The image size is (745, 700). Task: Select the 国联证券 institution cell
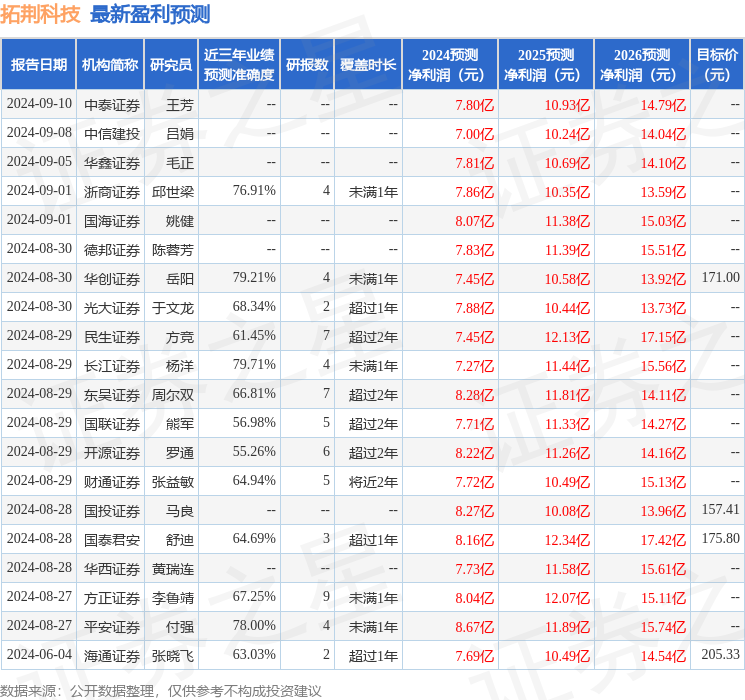click(x=112, y=424)
